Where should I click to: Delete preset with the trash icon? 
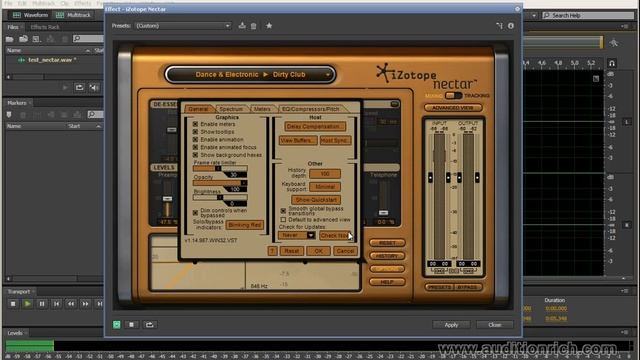(x=253, y=26)
